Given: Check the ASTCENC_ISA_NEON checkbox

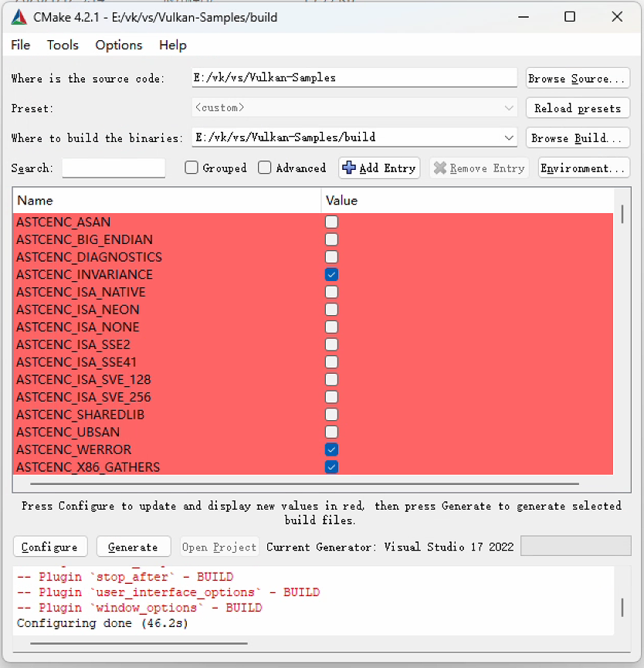Looking at the screenshot, I should coord(331,310).
